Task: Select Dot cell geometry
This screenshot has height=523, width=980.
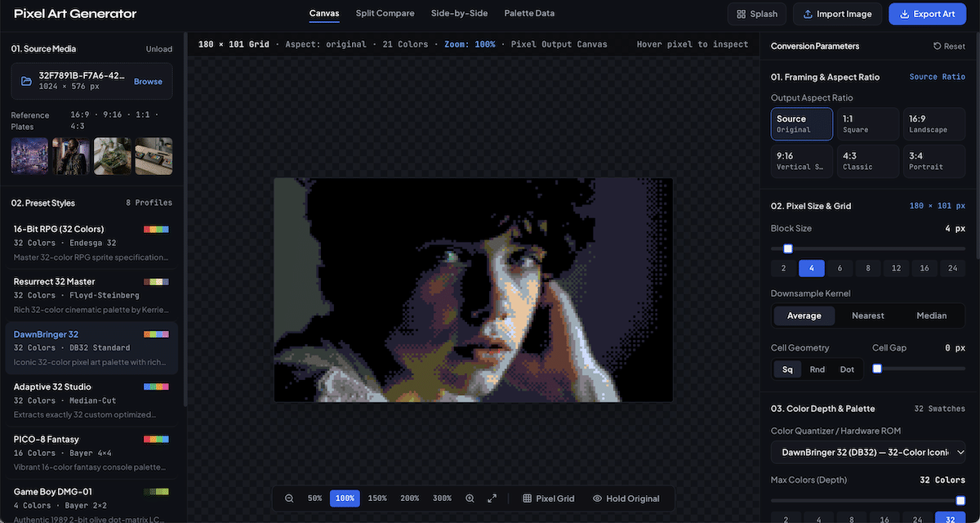Action: click(847, 369)
